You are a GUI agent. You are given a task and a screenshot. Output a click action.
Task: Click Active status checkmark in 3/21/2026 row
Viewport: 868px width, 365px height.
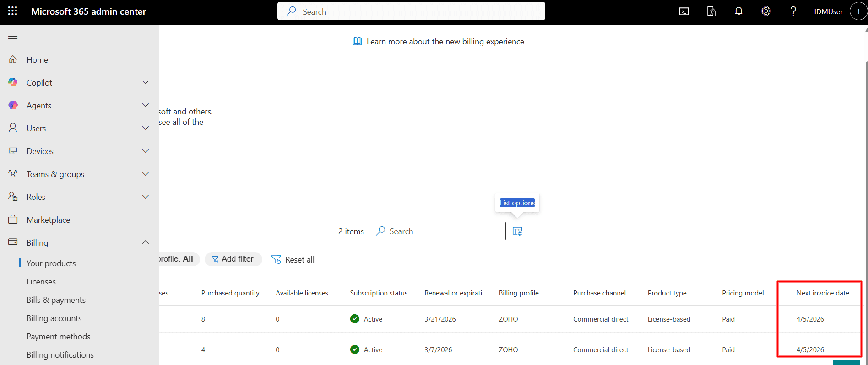pos(354,319)
